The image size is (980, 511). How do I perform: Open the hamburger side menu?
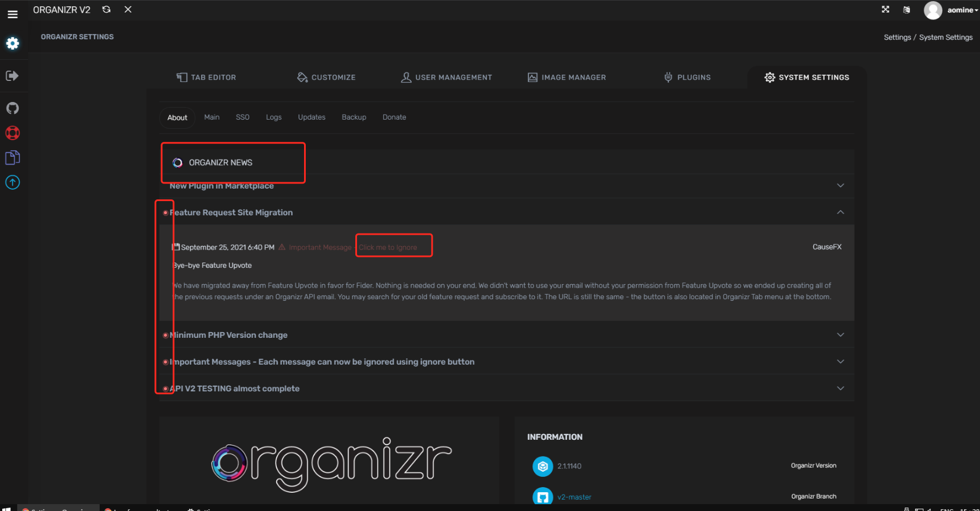coord(13,14)
